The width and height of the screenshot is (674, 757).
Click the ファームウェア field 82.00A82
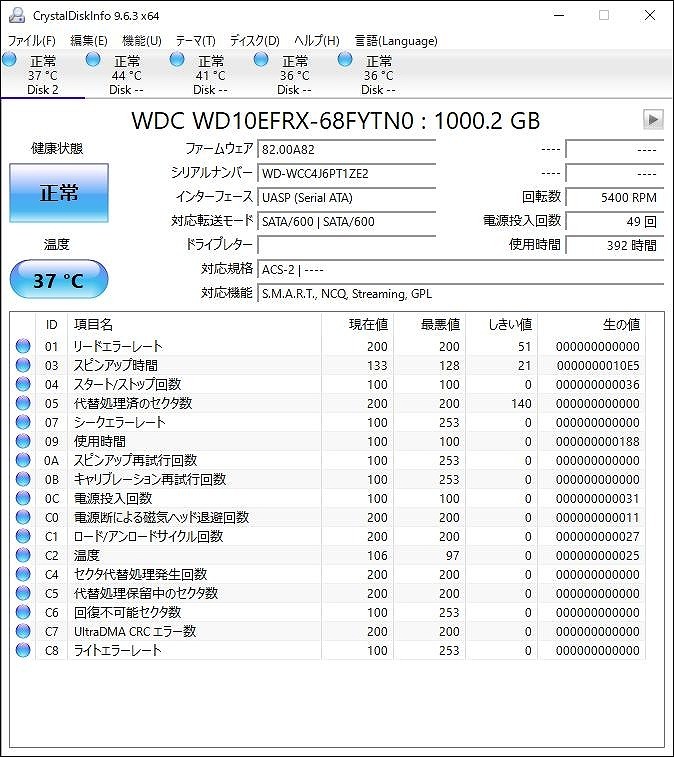[x=347, y=149]
